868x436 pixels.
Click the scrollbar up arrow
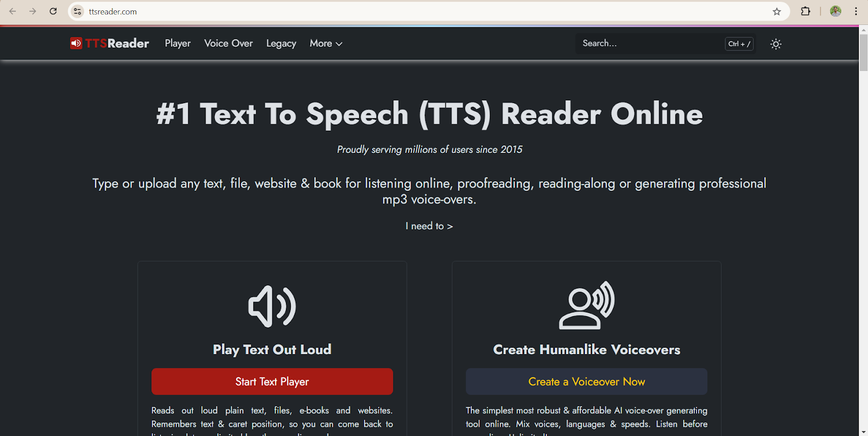tap(863, 30)
